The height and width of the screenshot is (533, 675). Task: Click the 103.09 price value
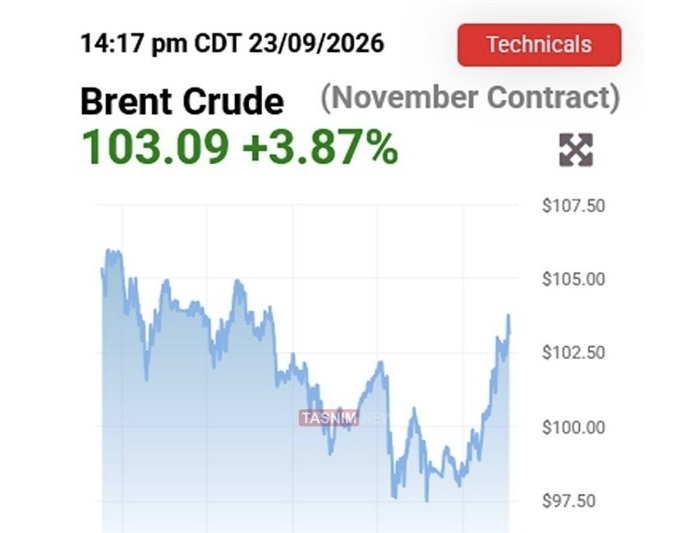pyautogui.click(x=155, y=148)
